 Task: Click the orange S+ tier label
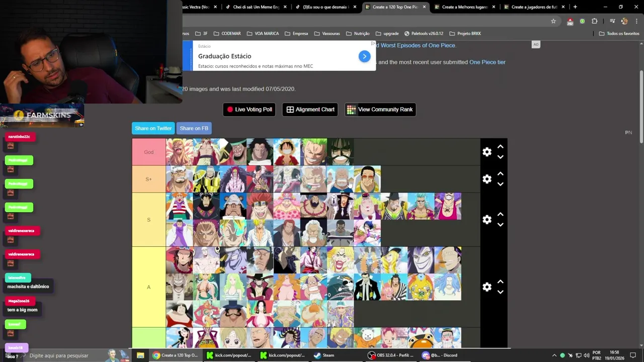pyautogui.click(x=149, y=179)
